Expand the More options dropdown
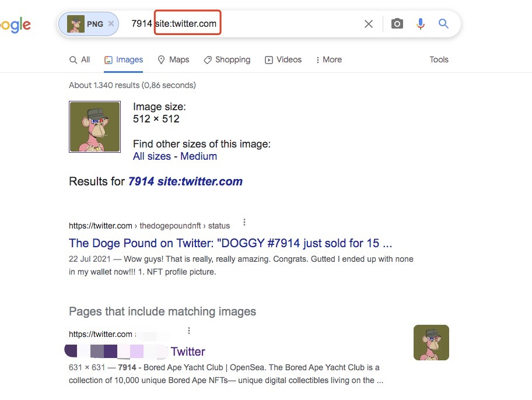 coord(328,59)
